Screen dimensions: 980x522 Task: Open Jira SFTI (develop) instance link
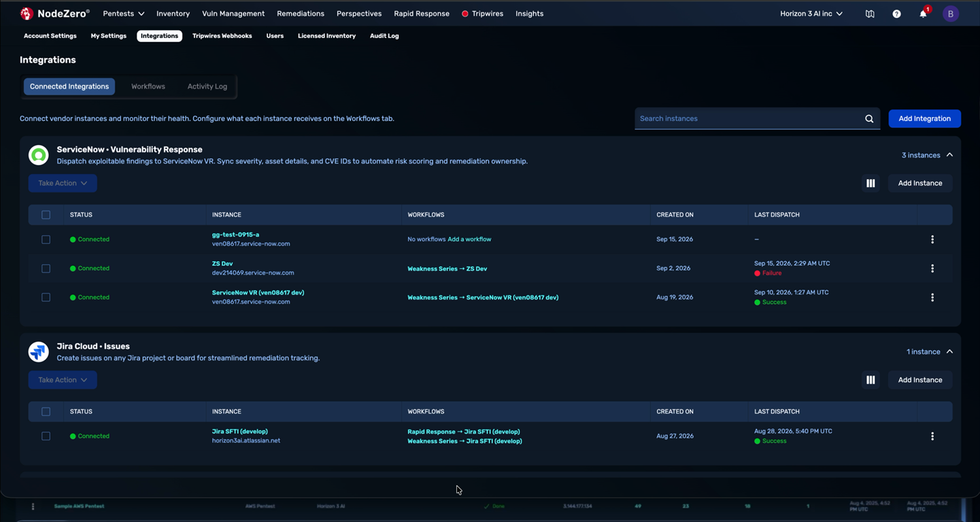click(x=240, y=432)
